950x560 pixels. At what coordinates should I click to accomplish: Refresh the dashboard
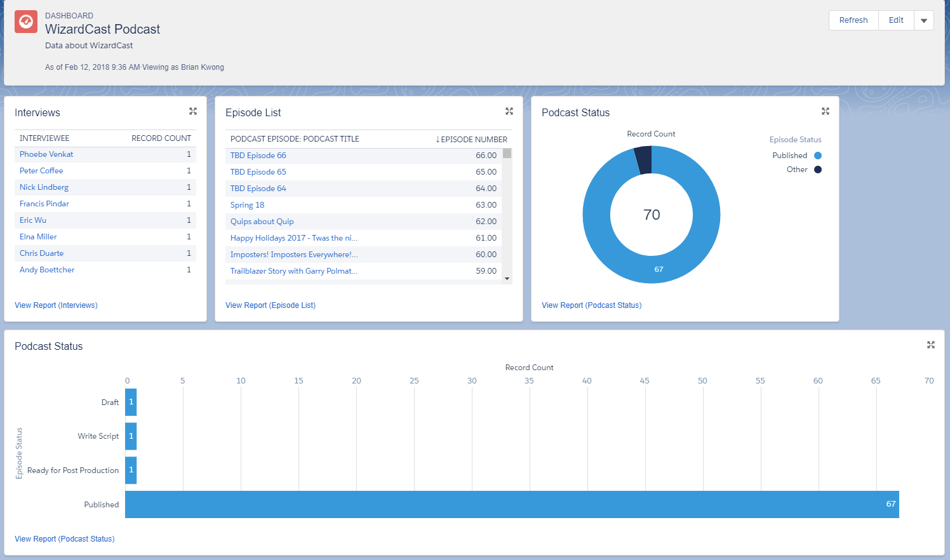point(853,20)
